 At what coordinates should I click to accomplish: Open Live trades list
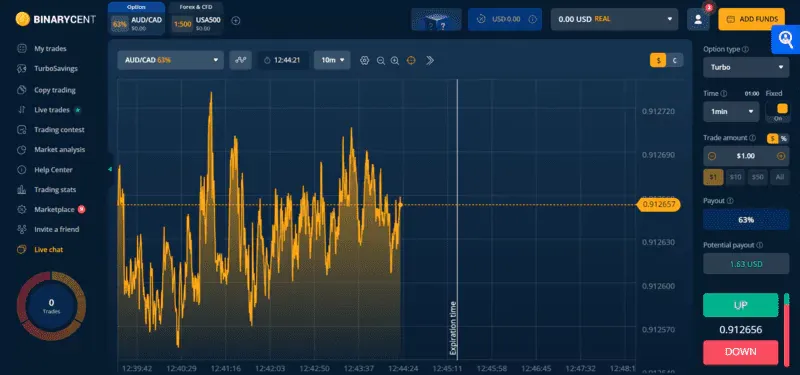52,110
